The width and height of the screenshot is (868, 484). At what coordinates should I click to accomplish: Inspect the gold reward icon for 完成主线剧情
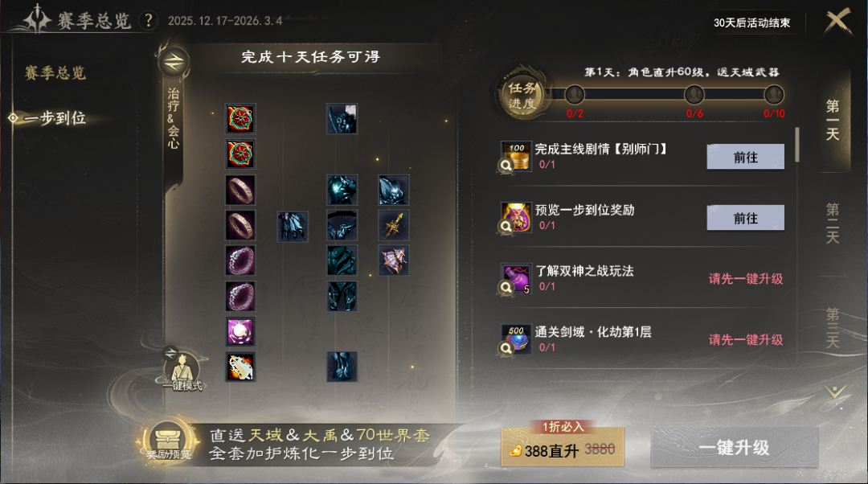coord(516,157)
